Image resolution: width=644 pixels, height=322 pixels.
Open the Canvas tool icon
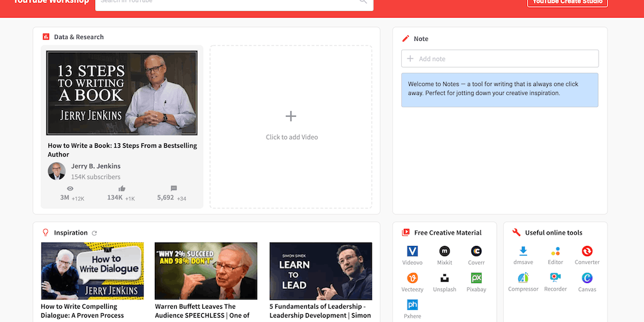coord(587,277)
